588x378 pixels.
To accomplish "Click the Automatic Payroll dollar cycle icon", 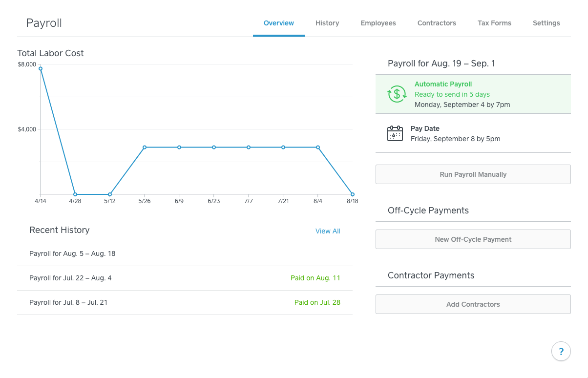I will (x=397, y=94).
